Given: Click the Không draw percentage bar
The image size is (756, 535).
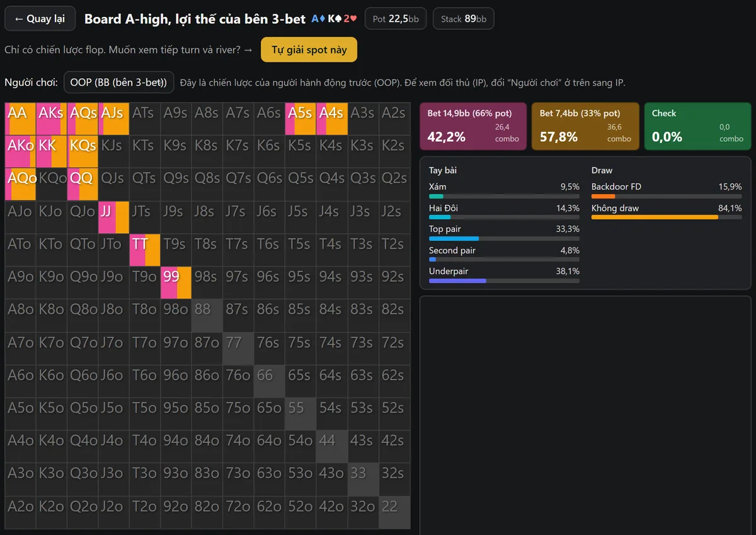Looking at the screenshot, I should tap(667, 217).
